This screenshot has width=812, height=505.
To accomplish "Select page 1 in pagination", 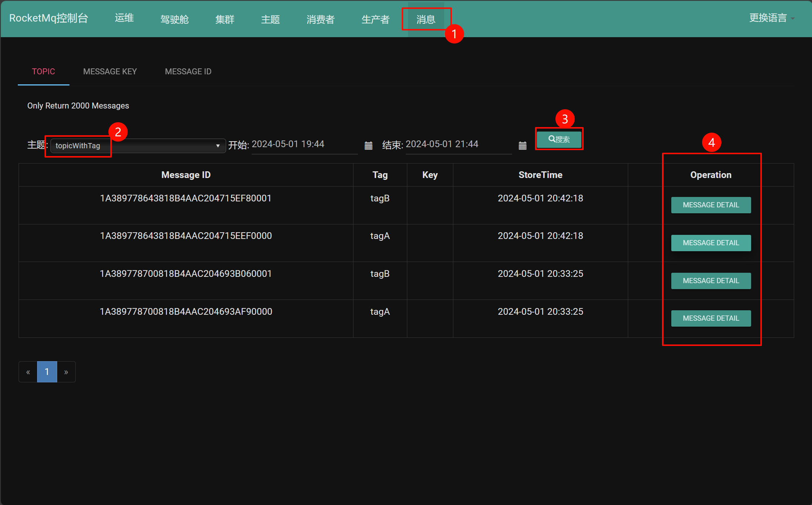I will pyautogui.click(x=47, y=372).
